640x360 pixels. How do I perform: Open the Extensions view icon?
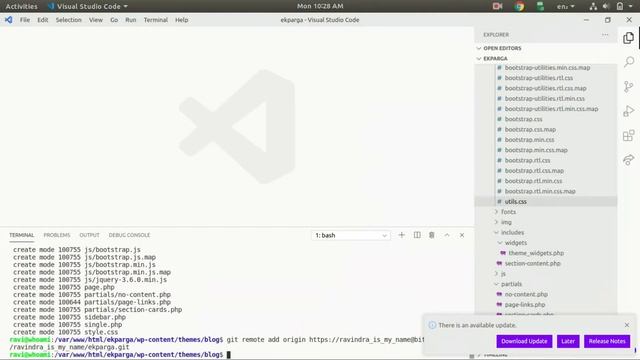tap(629, 136)
